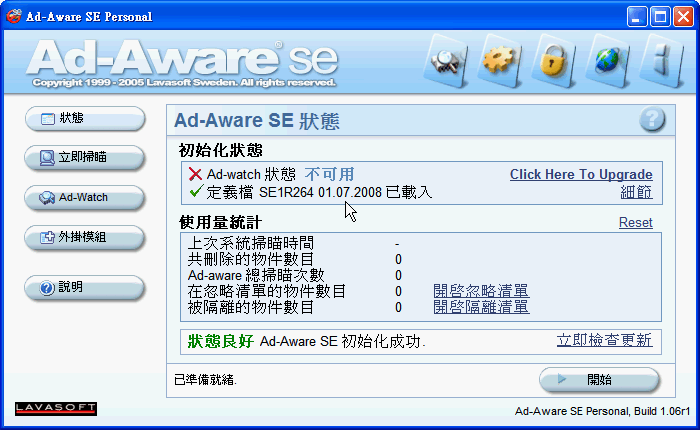Open the info 'i' icon in header
The height and width of the screenshot is (430, 700).
click(662, 60)
